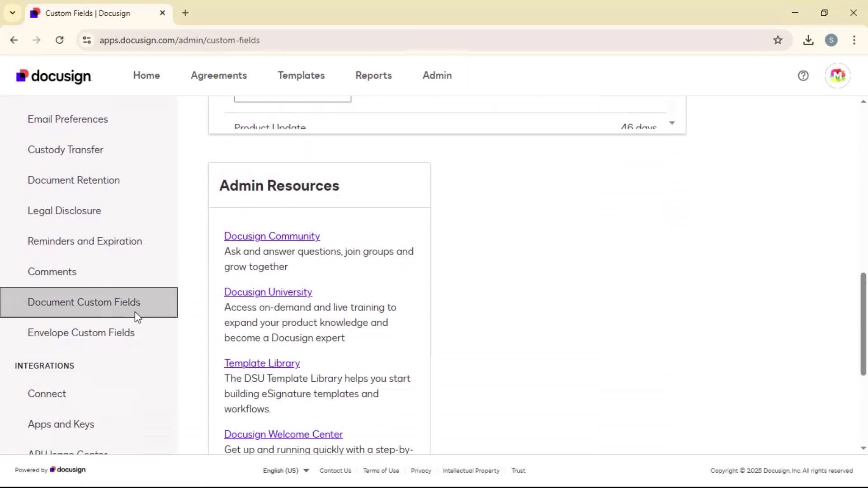
Task: Open the Docusign Welcome Center link
Action: (283, 434)
